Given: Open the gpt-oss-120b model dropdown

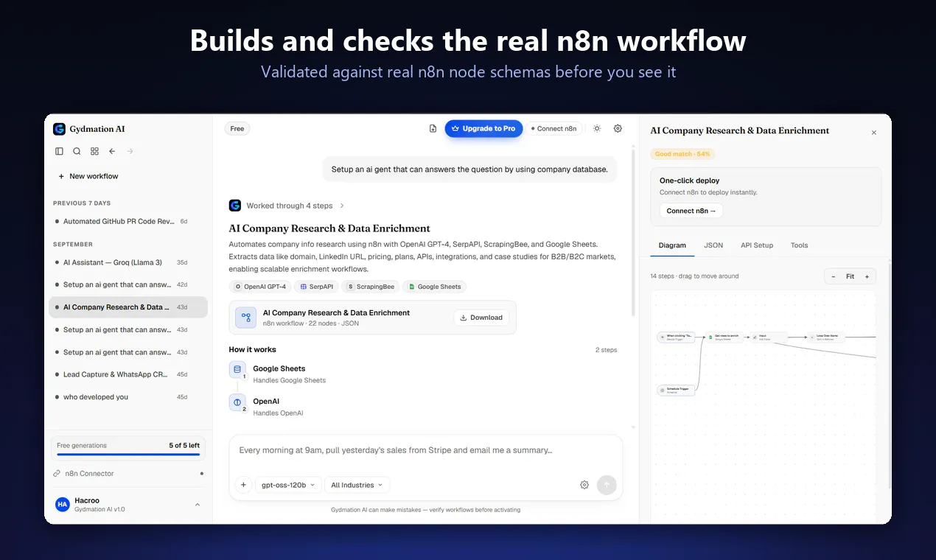Looking at the screenshot, I should pos(288,485).
